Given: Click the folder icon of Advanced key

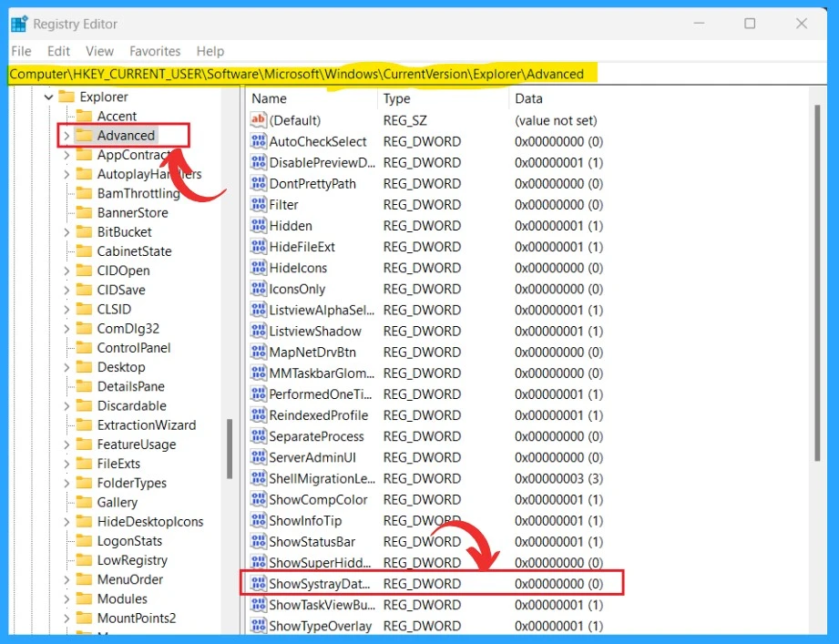Looking at the screenshot, I should tap(84, 136).
